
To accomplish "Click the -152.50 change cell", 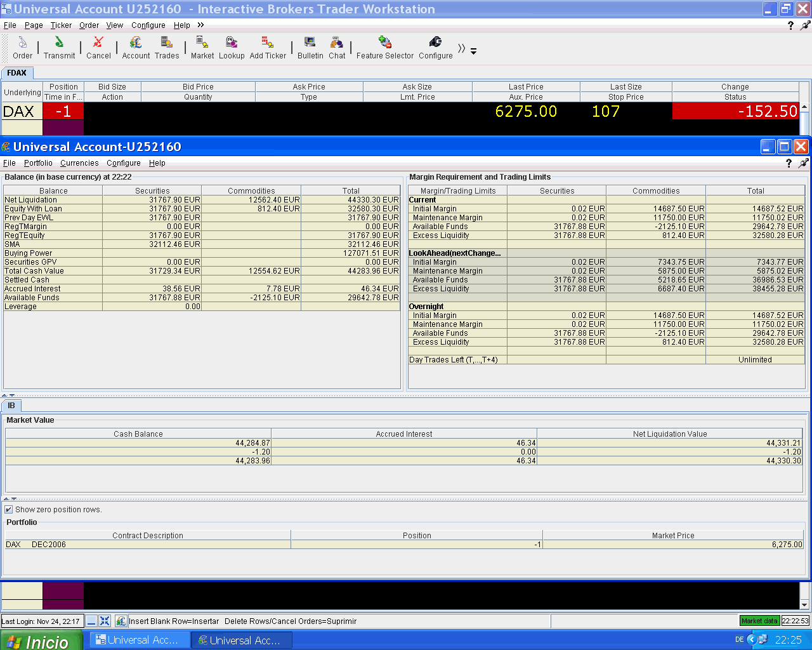I will pyautogui.click(x=735, y=111).
